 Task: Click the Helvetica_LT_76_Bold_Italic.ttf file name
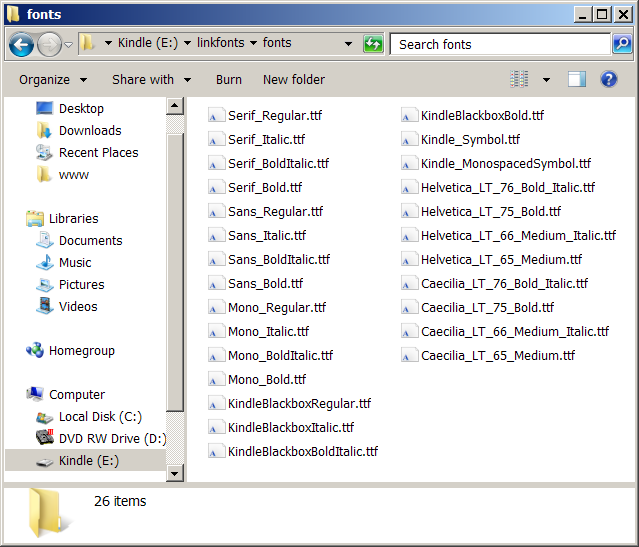[x=508, y=187]
